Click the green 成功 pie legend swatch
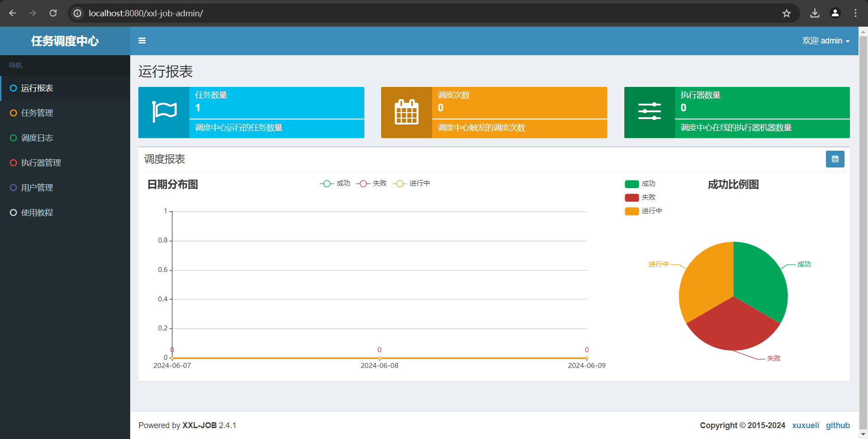Viewport: 868px width, 439px height. coord(632,184)
